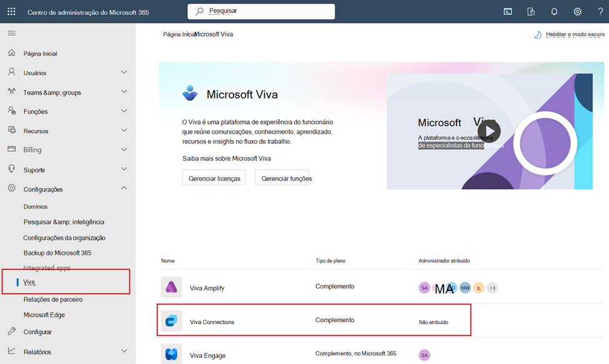Play the Microsoft Viva intro video
Image resolution: width=609 pixels, height=364 pixels.
pos(489,131)
